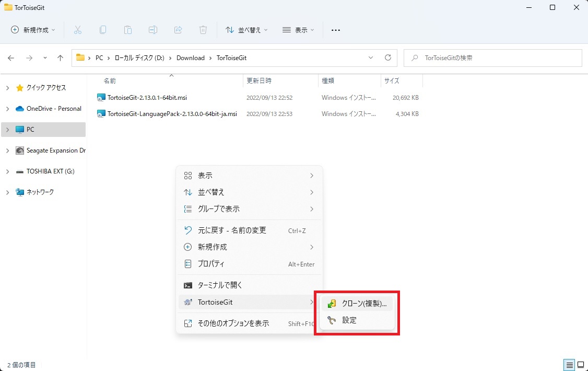This screenshot has width=588, height=371.
Task: Click the Cut scissors icon in toolbar
Action: 78,30
